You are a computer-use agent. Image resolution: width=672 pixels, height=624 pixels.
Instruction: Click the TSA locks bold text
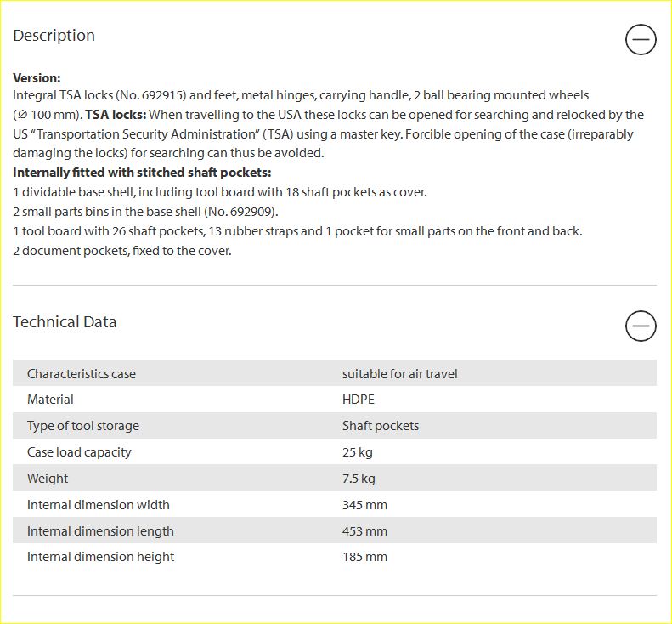click(x=116, y=115)
